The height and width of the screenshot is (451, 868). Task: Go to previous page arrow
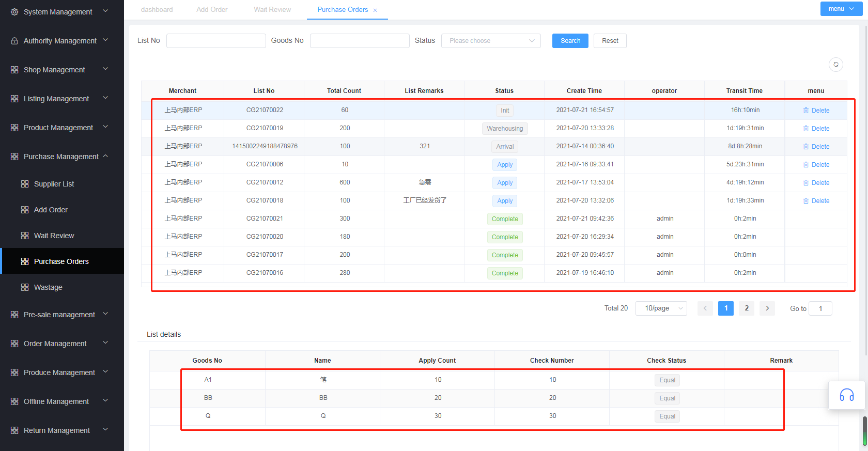pyautogui.click(x=705, y=308)
